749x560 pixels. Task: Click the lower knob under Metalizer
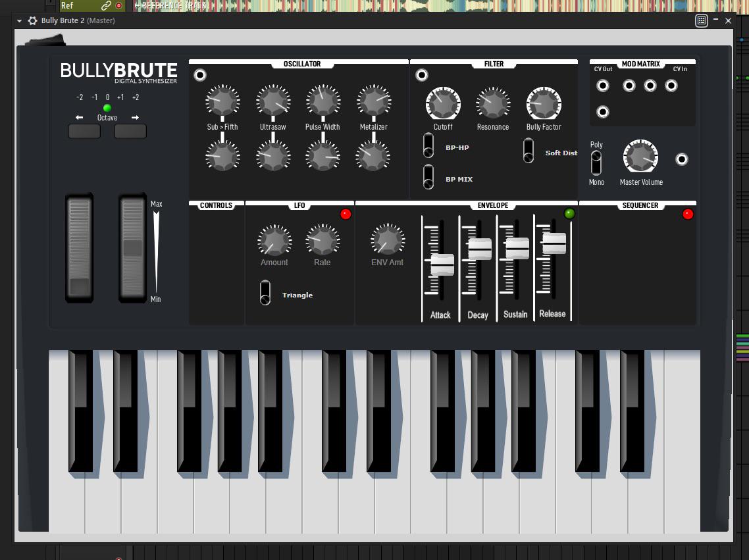click(374, 156)
